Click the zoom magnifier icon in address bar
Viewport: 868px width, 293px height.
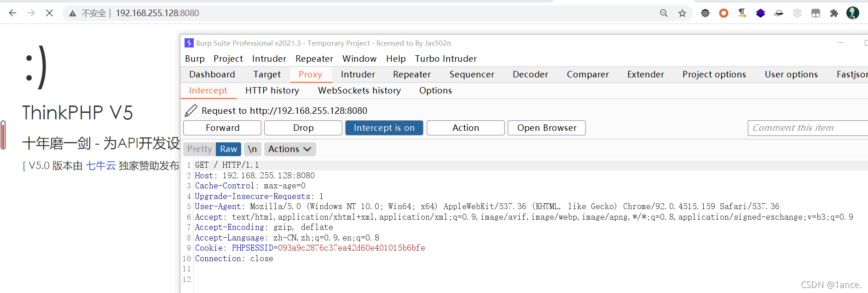[664, 13]
